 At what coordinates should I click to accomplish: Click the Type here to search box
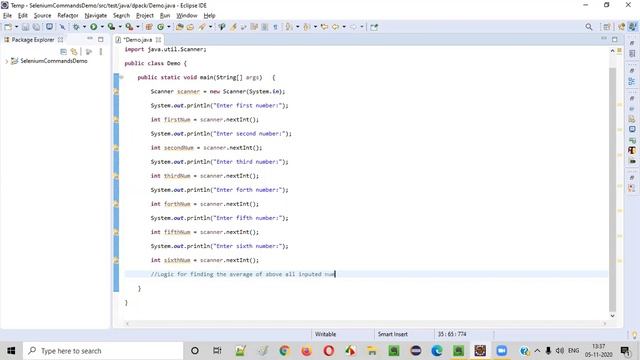click(103, 351)
